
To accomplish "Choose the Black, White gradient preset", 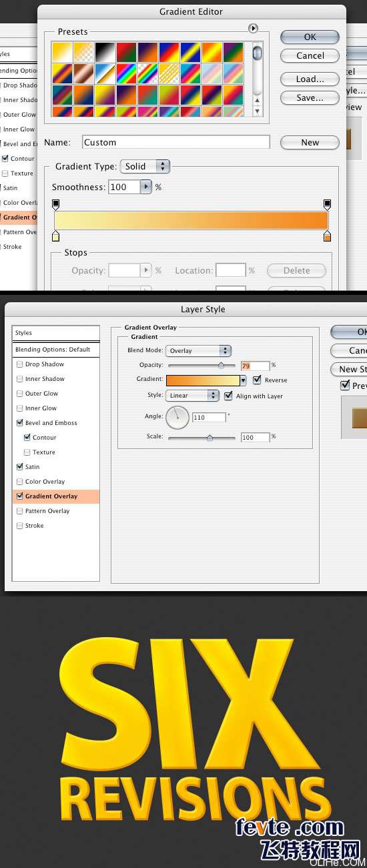I will [105, 52].
